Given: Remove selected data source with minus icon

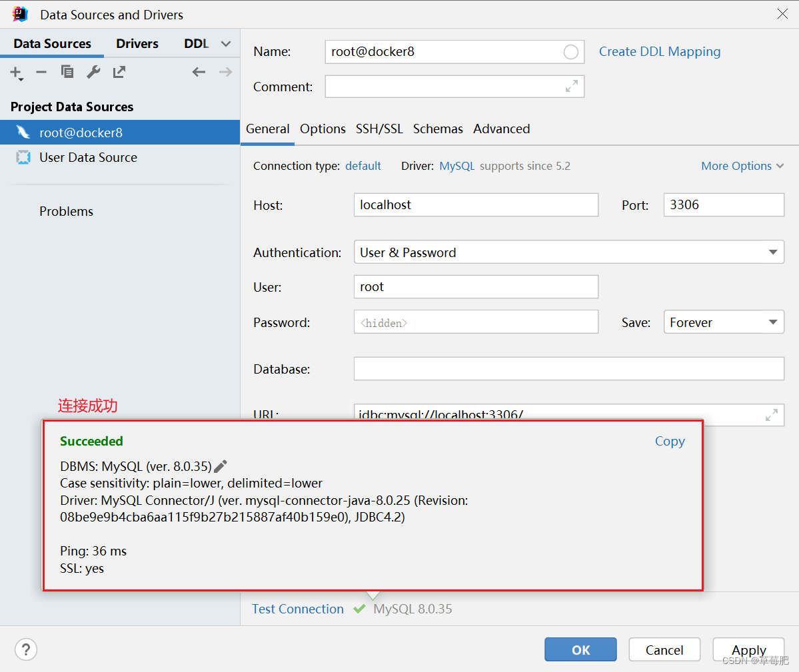Looking at the screenshot, I should point(41,73).
